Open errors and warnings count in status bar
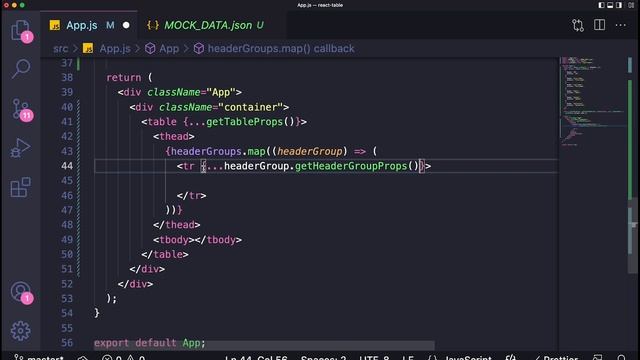This screenshot has height=360, width=640. tap(124, 358)
